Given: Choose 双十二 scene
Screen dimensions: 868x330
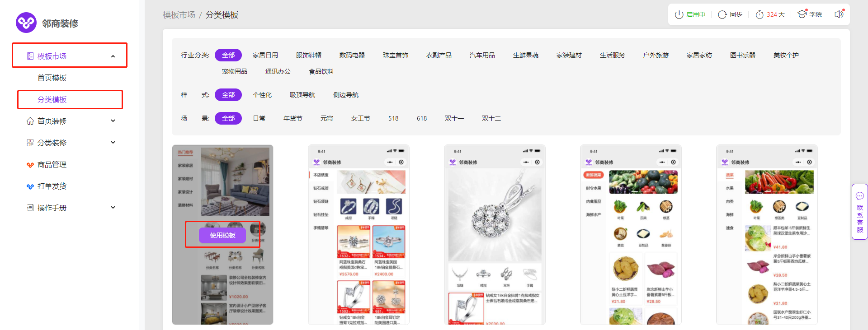Looking at the screenshot, I should pyautogui.click(x=491, y=118).
